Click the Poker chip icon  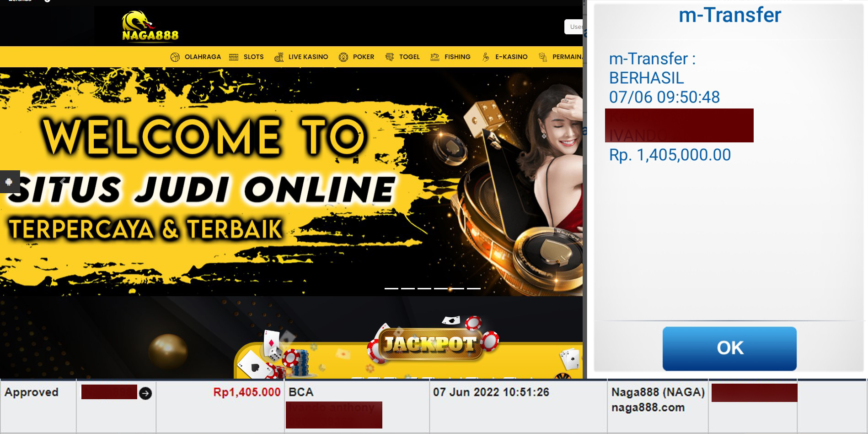tap(343, 57)
